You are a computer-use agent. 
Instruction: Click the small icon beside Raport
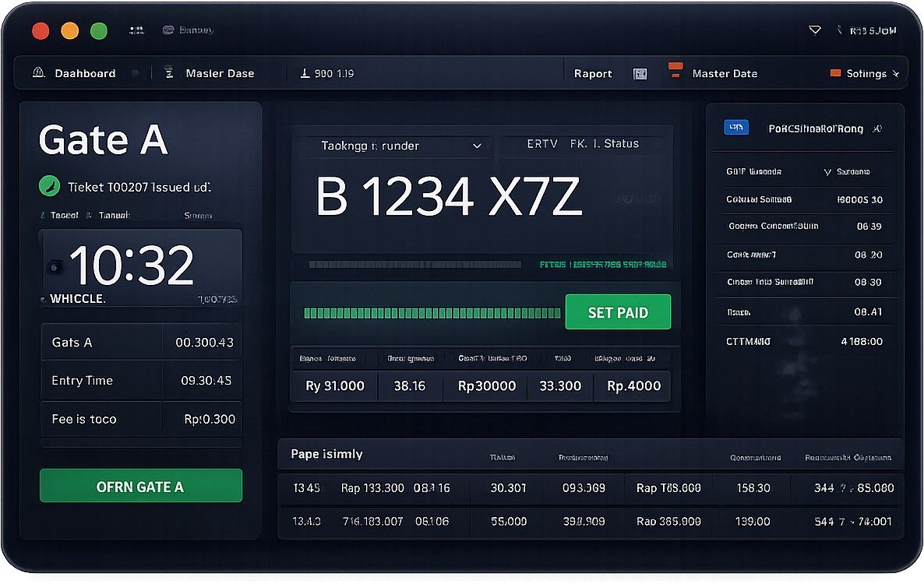coord(640,72)
